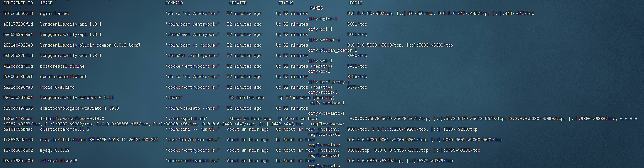Select container ID e922ced96fa3
644x168 pixels.
click(x=18, y=87)
